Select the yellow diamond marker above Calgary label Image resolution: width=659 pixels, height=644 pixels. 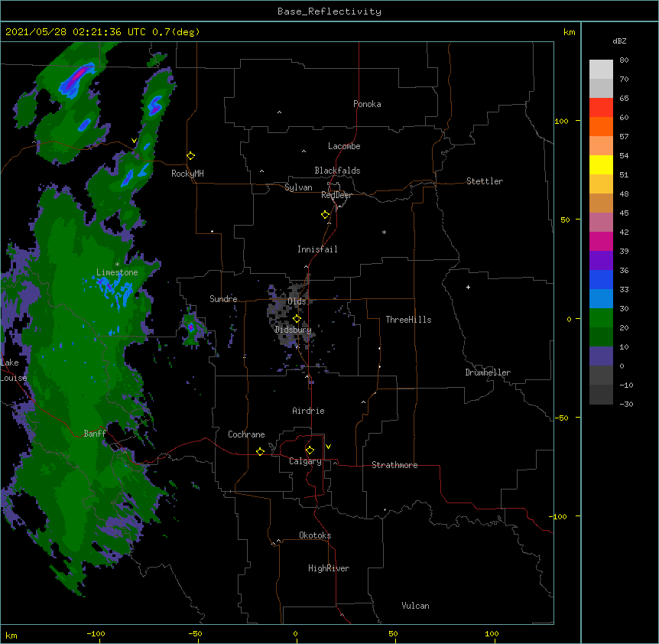tap(310, 450)
